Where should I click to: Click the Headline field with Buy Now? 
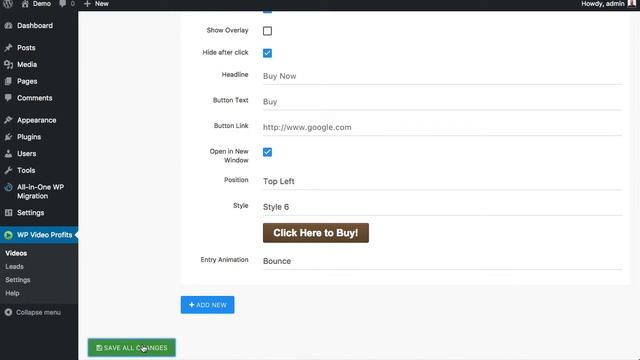(442, 76)
